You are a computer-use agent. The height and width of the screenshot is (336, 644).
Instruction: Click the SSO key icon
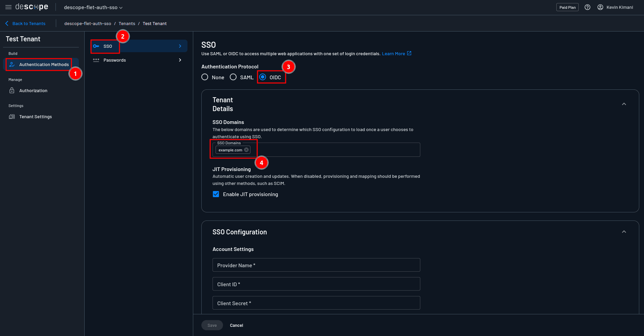[x=96, y=46]
